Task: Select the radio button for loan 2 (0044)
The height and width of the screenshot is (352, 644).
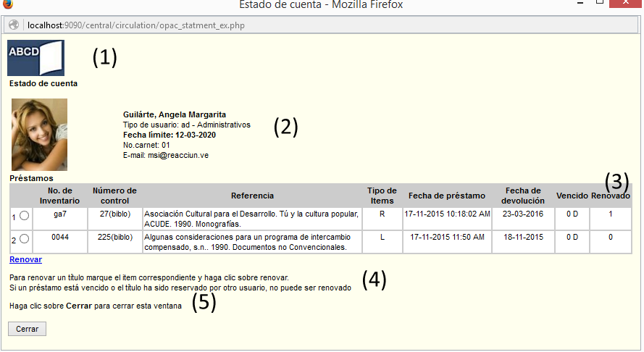Action: coord(24,238)
